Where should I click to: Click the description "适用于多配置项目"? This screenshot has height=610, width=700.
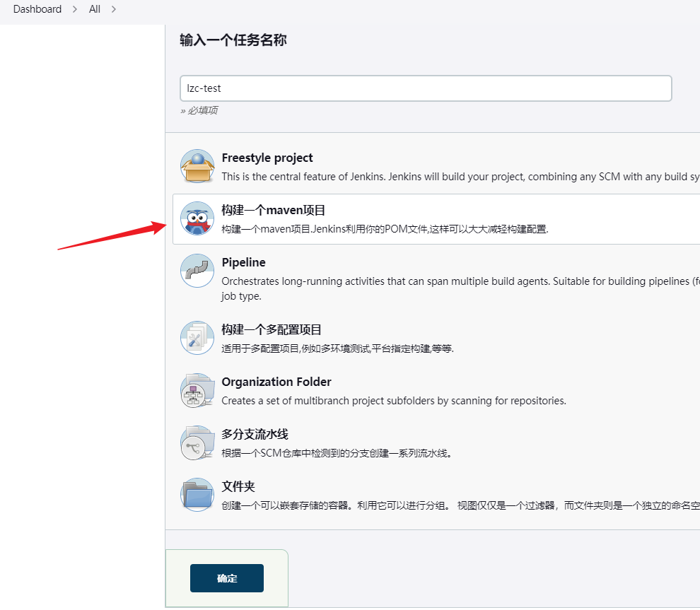pos(337,348)
